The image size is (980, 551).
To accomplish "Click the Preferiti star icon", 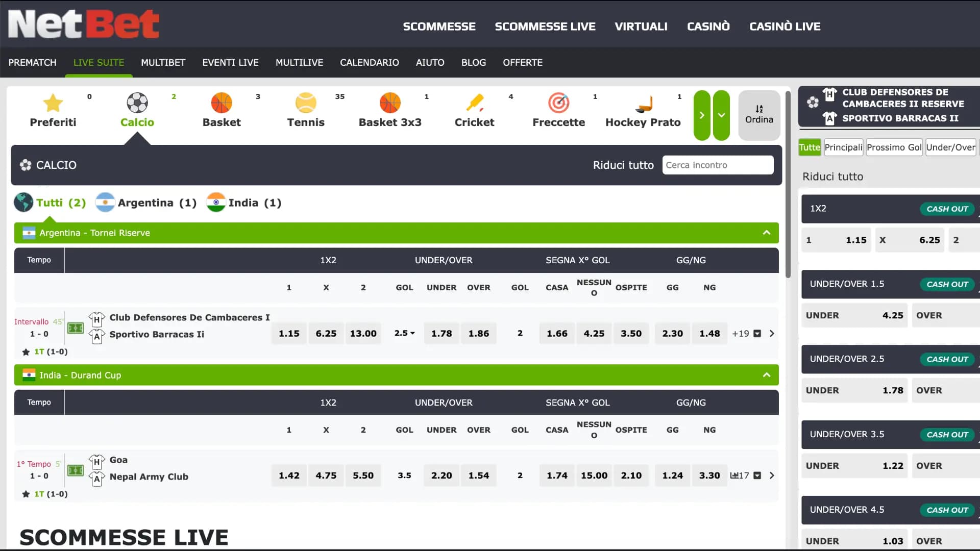I will tap(53, 103).
